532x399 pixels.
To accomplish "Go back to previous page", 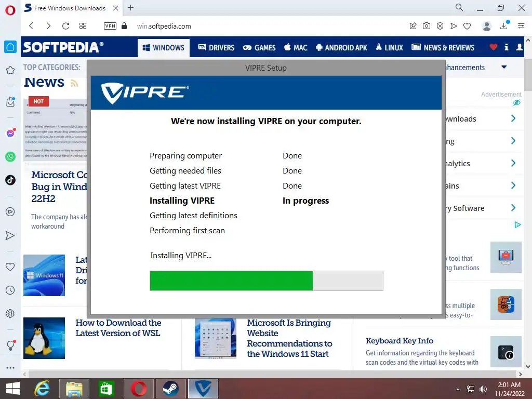I will click(31, 26).
